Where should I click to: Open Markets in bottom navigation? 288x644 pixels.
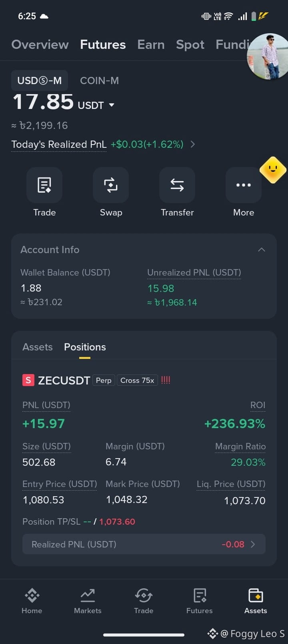(88, 601)
